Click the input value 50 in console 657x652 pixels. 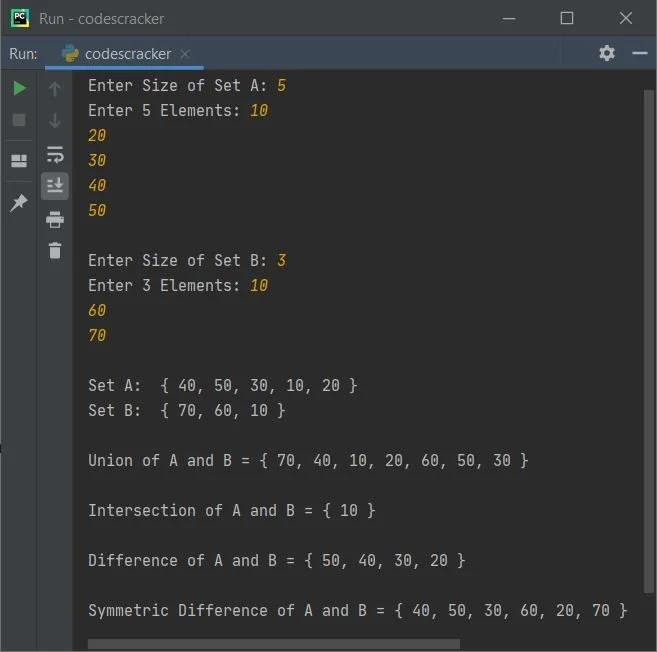click(x=97, y=210)
